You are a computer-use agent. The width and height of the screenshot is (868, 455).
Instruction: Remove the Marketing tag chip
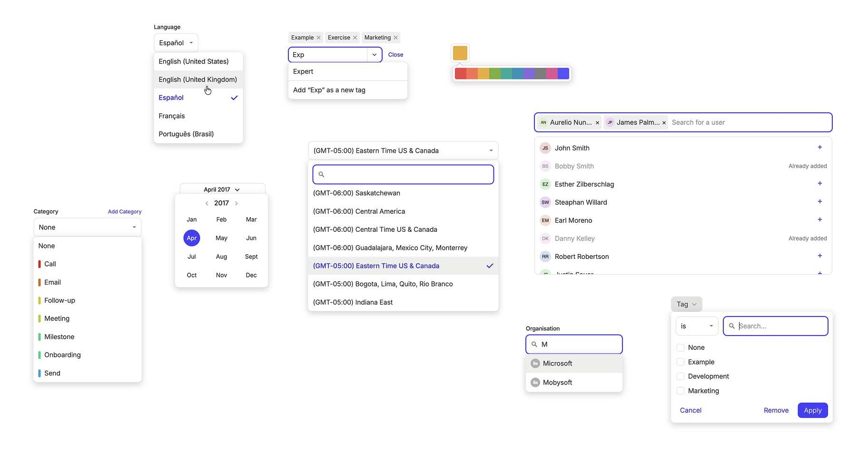point(395,38)
